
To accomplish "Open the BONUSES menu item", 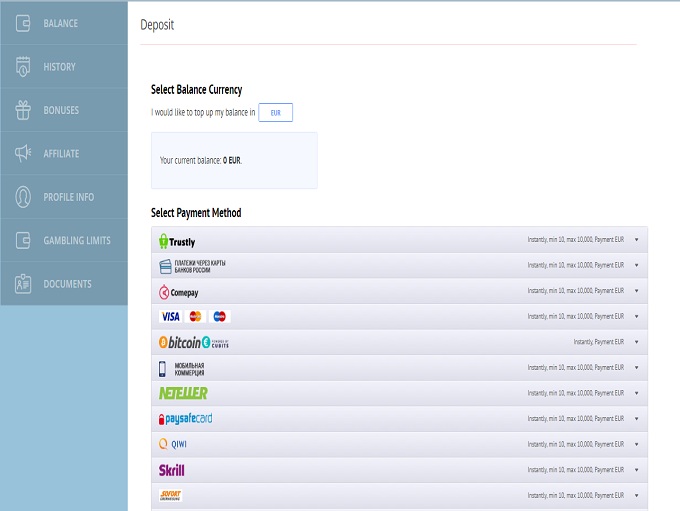I will coord(64,110).
